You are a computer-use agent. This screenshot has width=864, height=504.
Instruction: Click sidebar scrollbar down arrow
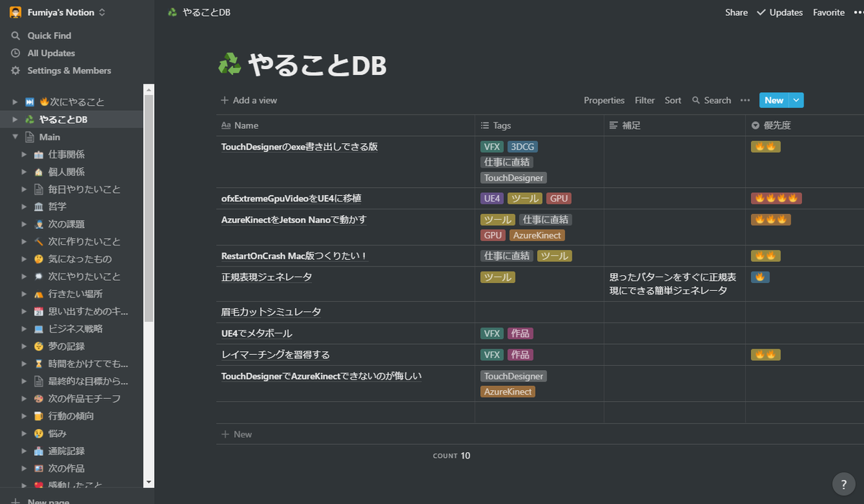click(x=149, y=482)
